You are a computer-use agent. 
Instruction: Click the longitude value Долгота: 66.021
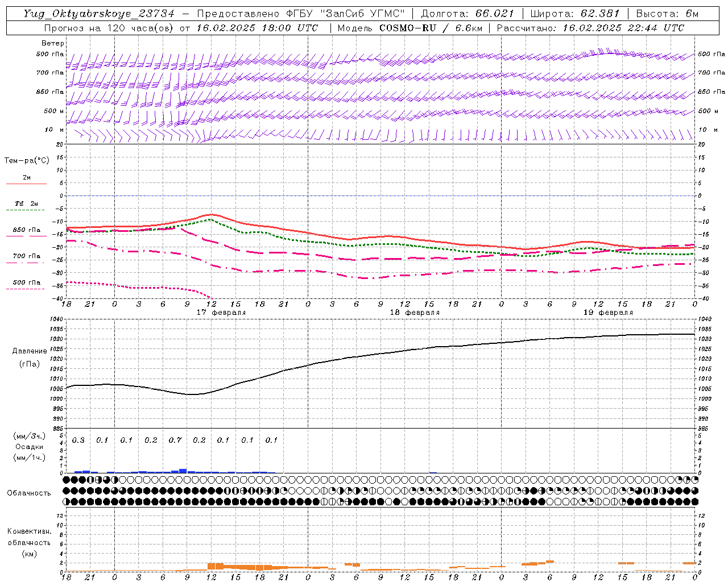[468, 14]
